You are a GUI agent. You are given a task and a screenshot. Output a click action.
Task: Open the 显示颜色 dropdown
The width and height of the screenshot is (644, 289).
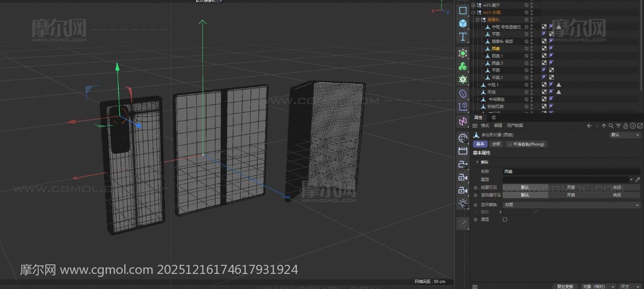click(x=572, y=205)
